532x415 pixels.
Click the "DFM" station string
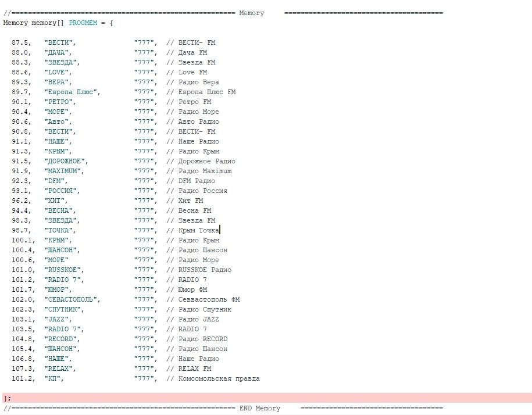[x=56, y=181]
